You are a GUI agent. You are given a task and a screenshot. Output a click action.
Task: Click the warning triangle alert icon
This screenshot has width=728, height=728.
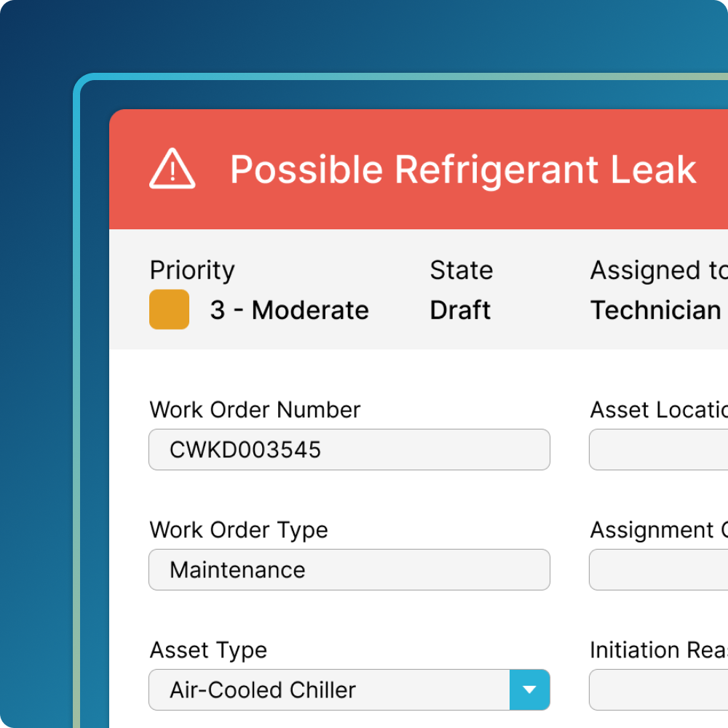pyautogui.click(x=172, y=169)
